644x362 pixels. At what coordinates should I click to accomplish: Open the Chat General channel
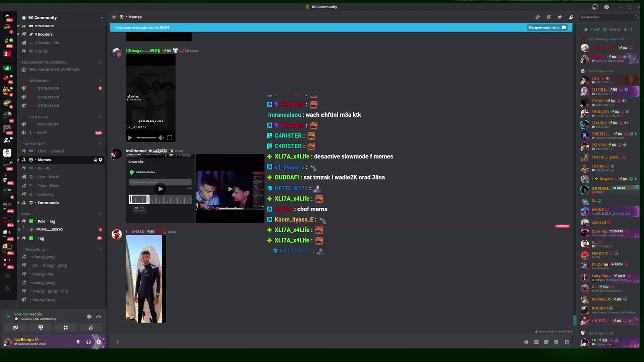click(61, 151)
